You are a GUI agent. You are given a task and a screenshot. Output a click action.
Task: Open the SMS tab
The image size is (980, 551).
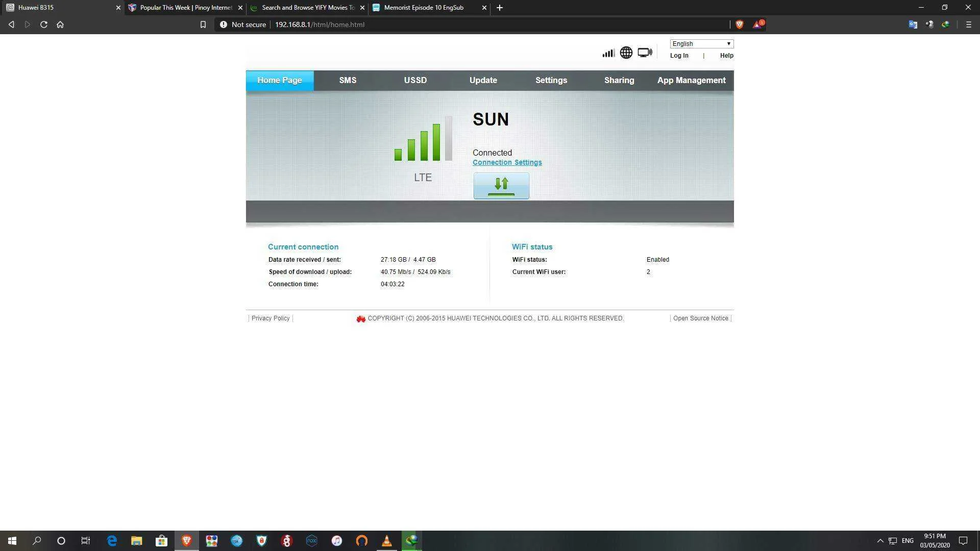pyautogui.click(x=348, y=81)
